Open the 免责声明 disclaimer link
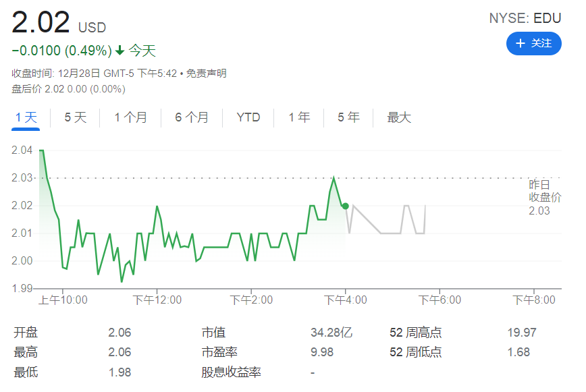 [206, 74]
